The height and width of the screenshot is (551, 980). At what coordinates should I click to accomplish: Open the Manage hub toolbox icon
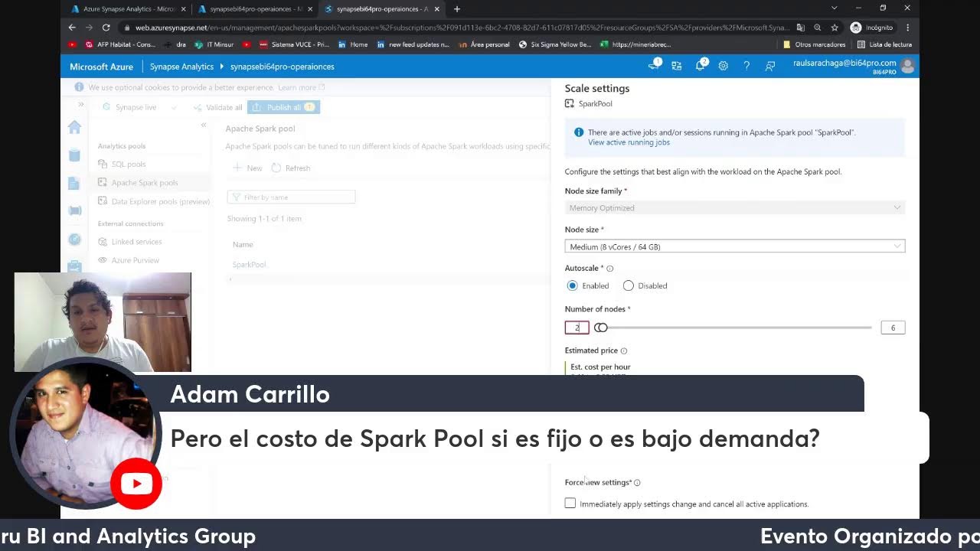tap(74, 266)
